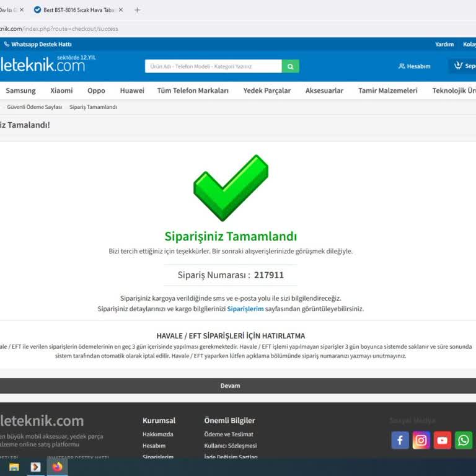Open a new browser tab with plus button
The height and width of the screenshot is (476, 476).
point(137,10)
